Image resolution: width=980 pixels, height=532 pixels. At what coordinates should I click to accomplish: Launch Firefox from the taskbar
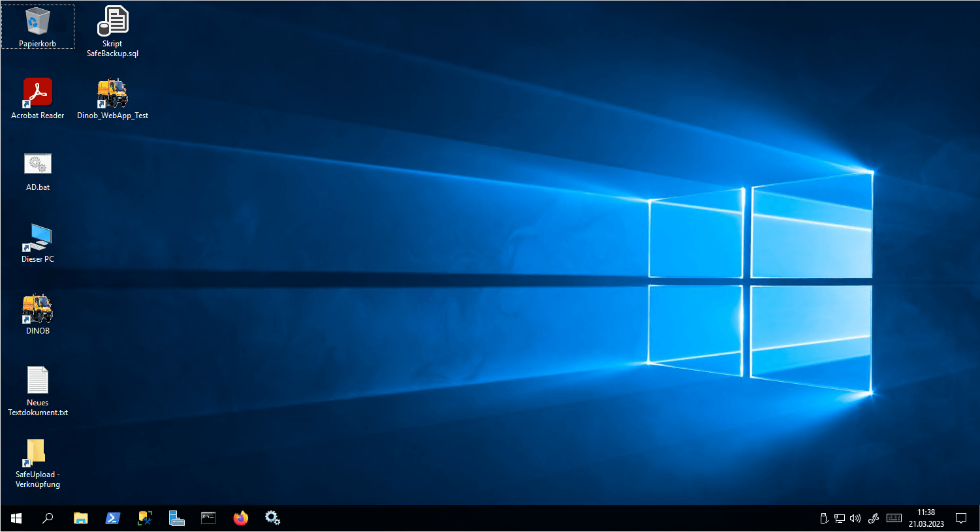[240, 518]
